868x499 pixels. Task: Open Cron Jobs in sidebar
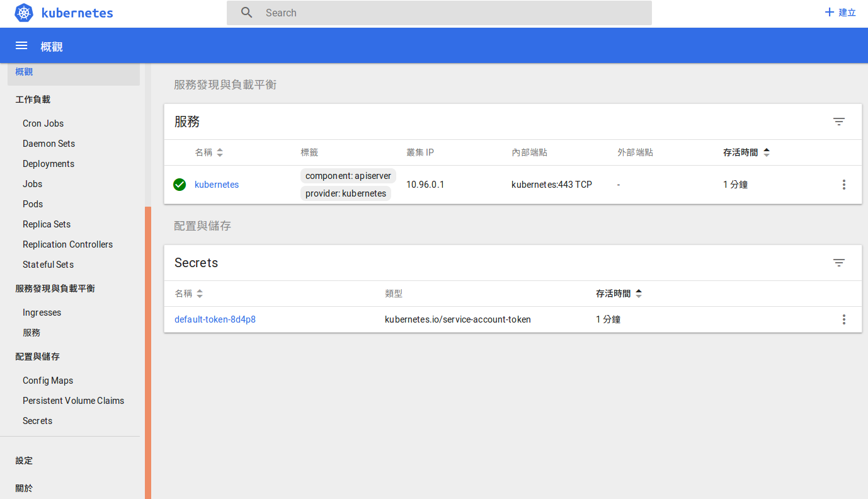point(43,123)
